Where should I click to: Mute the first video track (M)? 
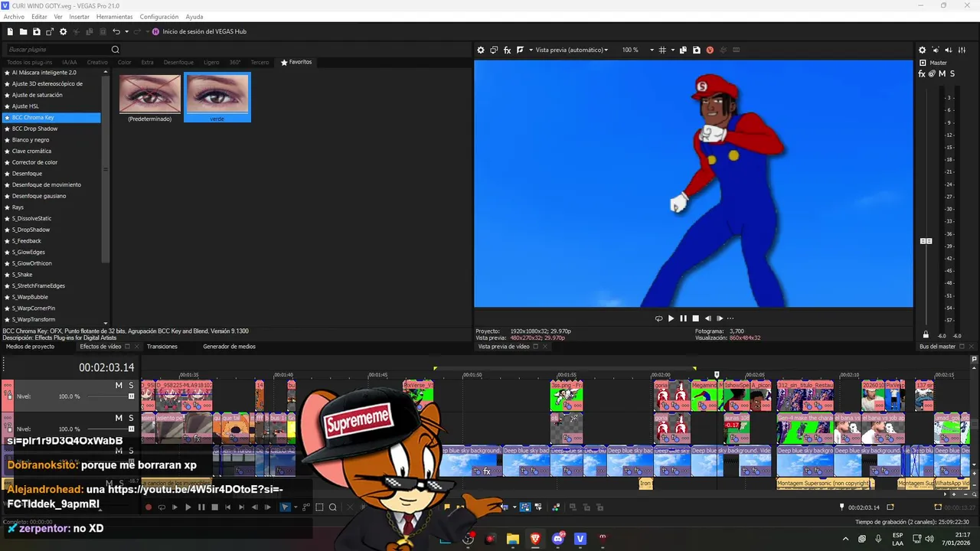(119, 385)
